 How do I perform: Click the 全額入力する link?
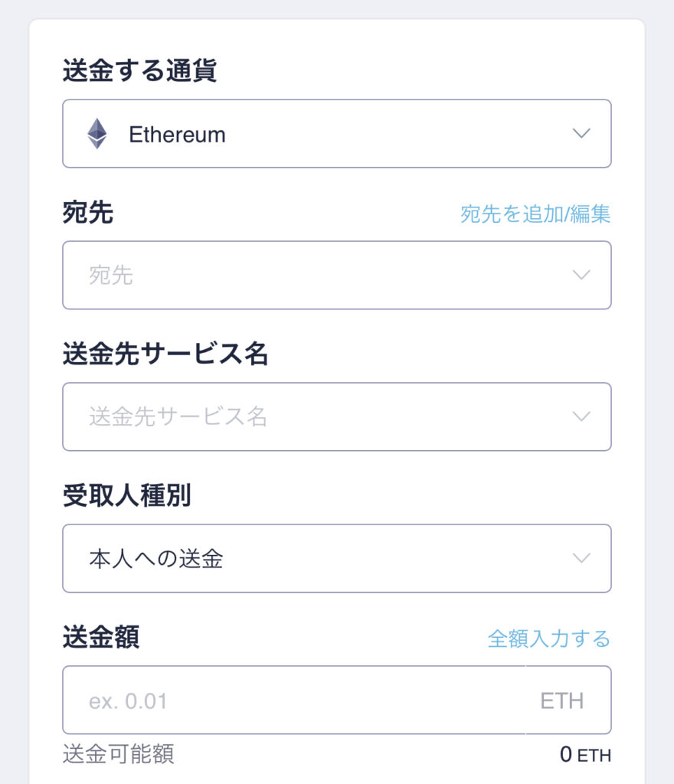[x=549, y=639]
